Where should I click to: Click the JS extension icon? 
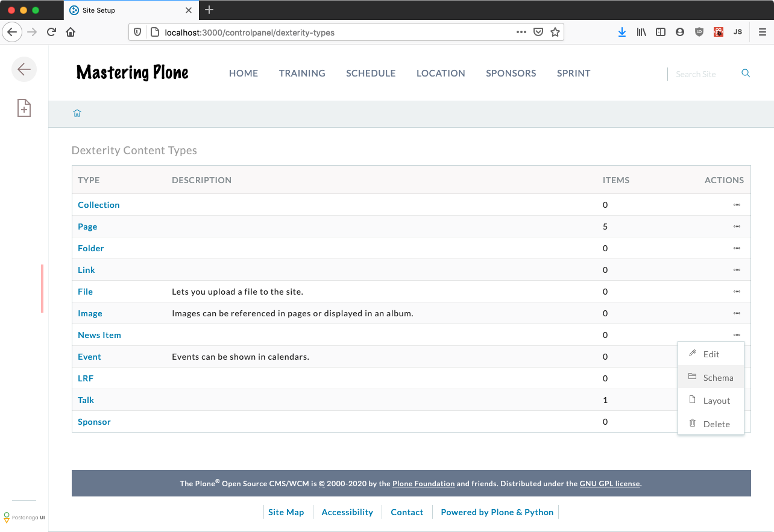point(738,32)
